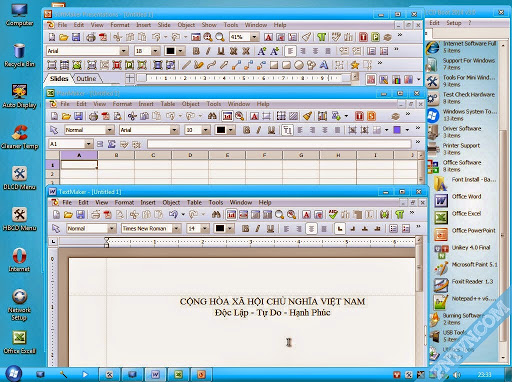Click Bold icon in TextMaker formatting toolbar
The width and height of the screenshot is (512, 382).
click(246, 229)
